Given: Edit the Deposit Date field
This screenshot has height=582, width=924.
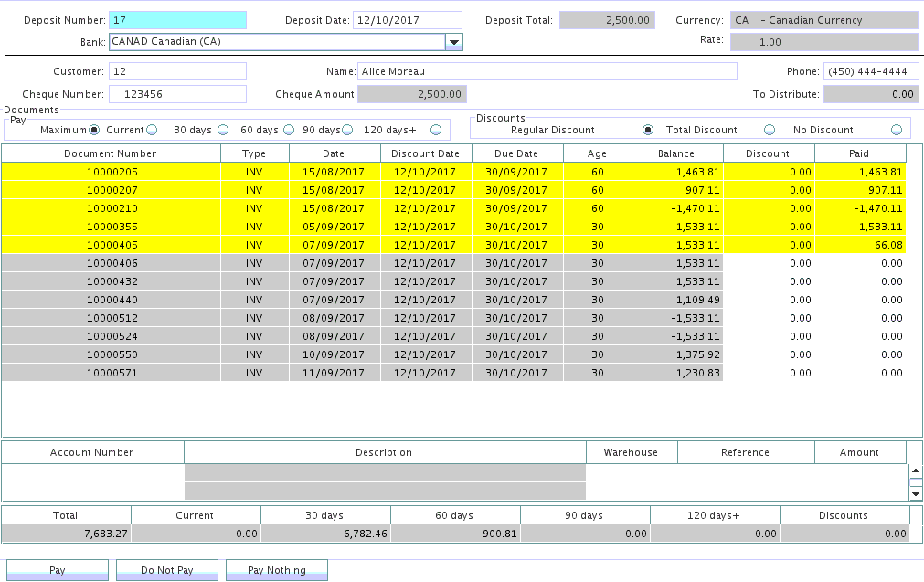Looking at the screenshot, I should pos(407,20).
